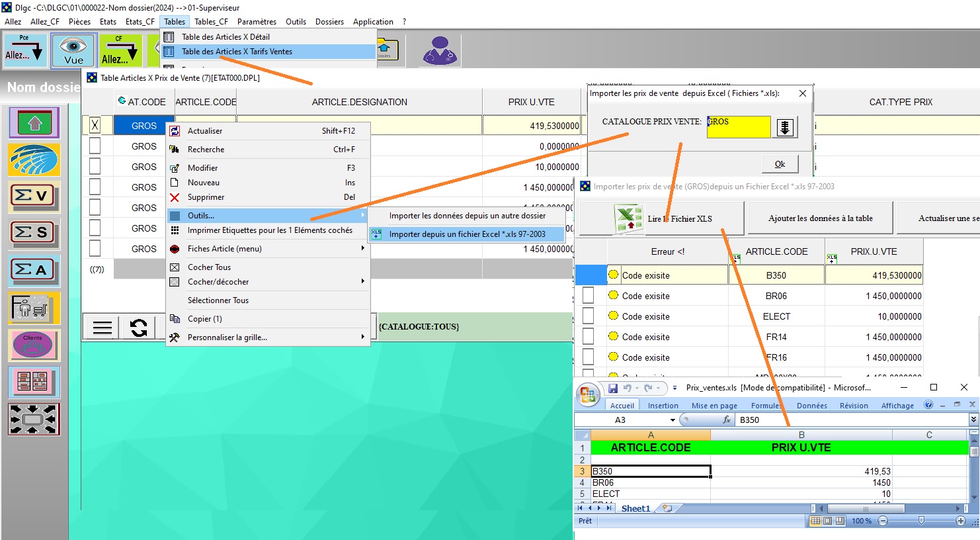Image resolution: width=980 pixels, height=540 pixels.
Task: Click the purple user profile toolbar icon
Action: [440, 50]
